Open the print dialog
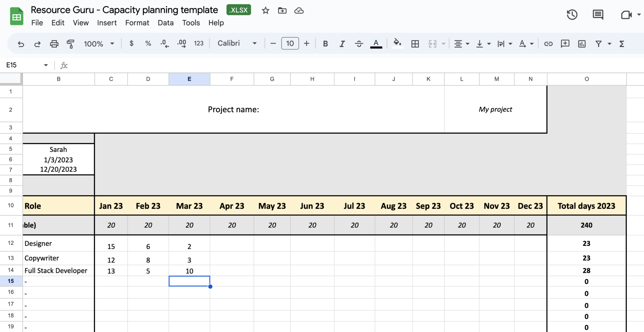 tap(54, 44)
